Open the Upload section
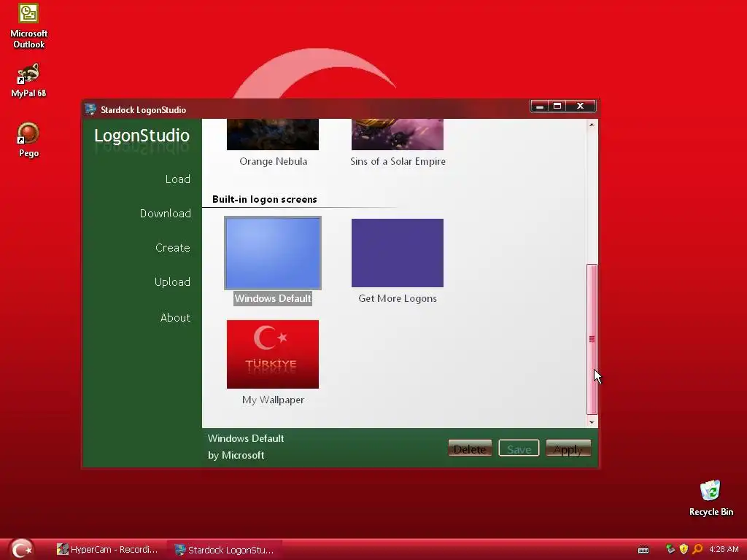The image size is (747, 560). [x=172, y=282]
